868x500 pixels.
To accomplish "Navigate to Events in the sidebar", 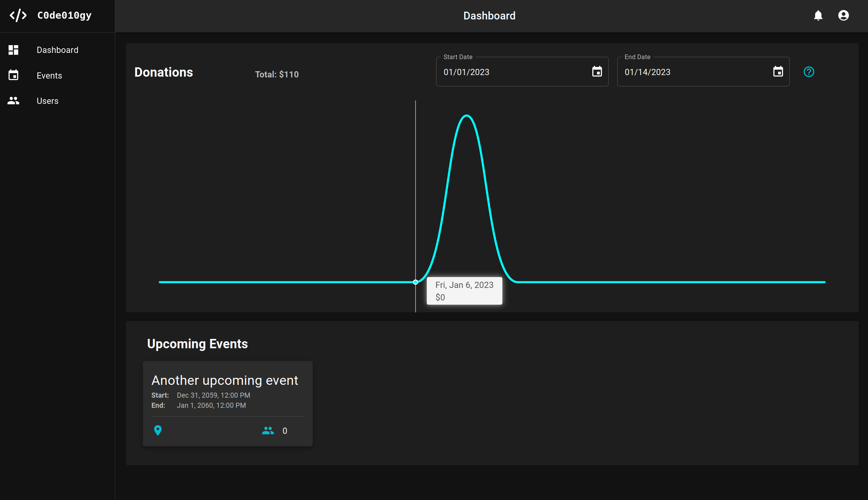I will click(49, 75).
